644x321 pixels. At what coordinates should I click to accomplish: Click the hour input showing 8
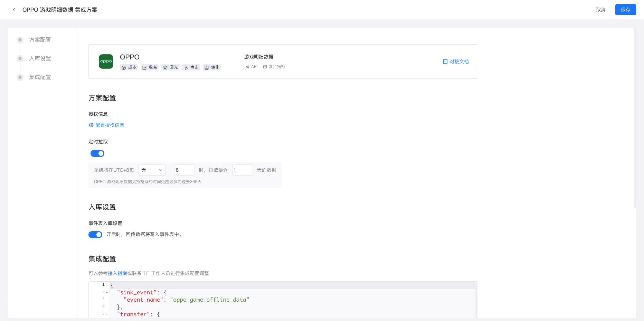click(184, 170)
